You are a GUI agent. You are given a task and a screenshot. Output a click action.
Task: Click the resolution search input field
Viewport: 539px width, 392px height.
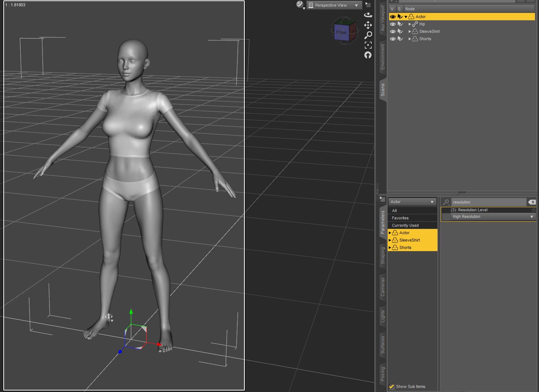coord(488,202)
